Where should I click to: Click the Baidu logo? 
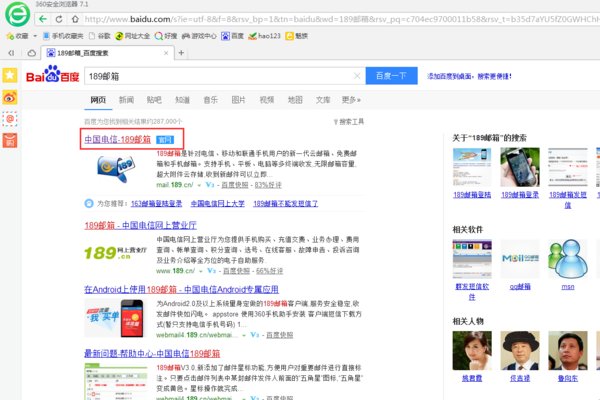tap(52, 76)
